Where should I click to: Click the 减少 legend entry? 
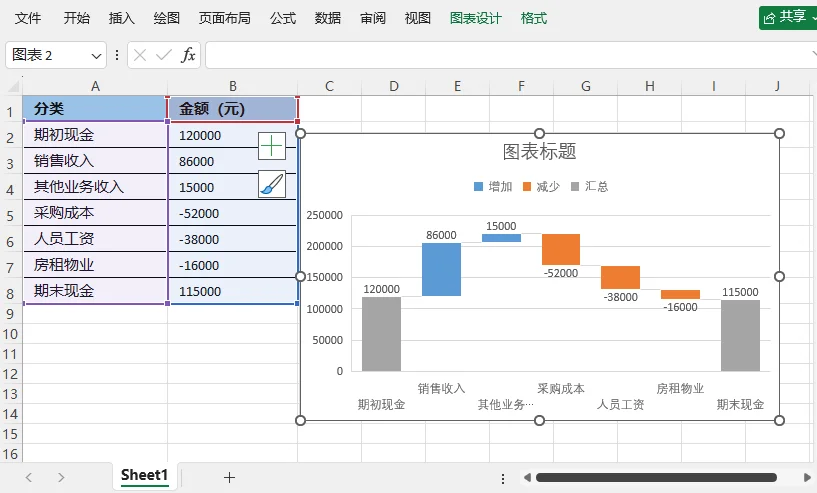pos(541,187)
